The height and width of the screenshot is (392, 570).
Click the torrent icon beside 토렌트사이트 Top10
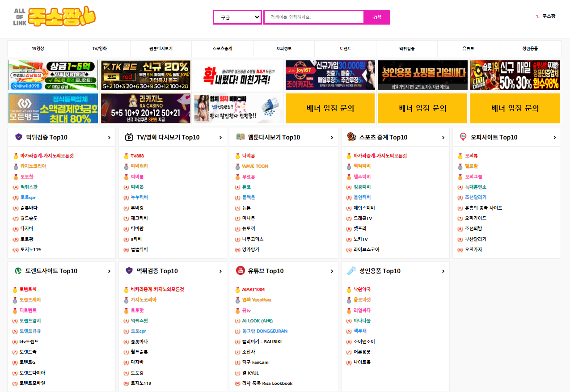tap(18, 271)
